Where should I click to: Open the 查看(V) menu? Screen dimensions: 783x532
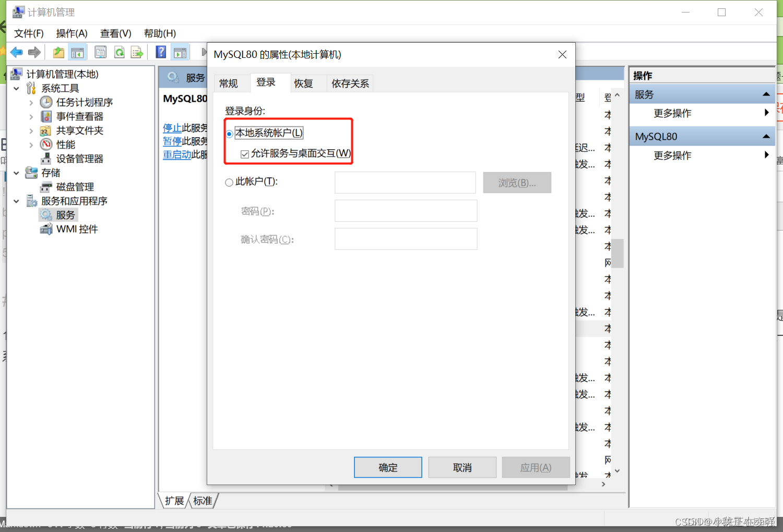click(115, 33)
